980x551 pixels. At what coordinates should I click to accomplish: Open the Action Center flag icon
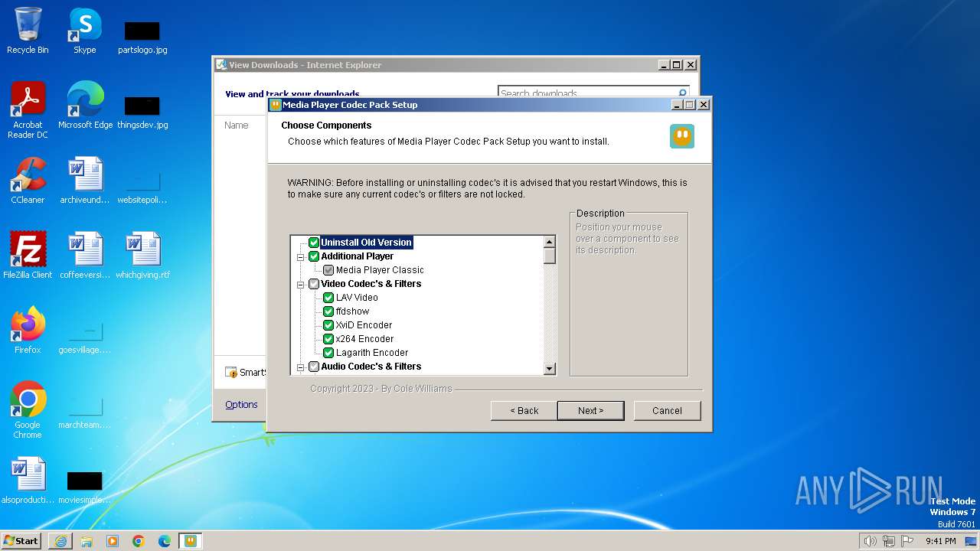907,541
